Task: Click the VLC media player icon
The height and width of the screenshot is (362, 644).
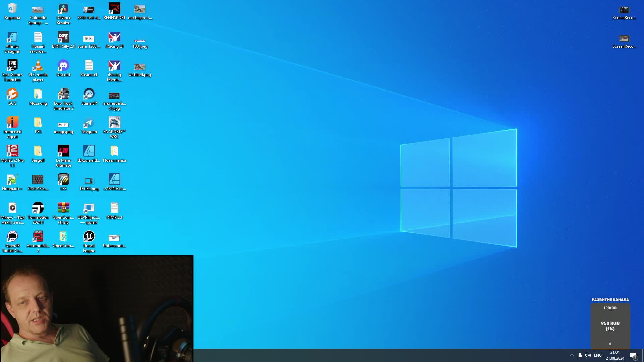Action: (38, 66)
